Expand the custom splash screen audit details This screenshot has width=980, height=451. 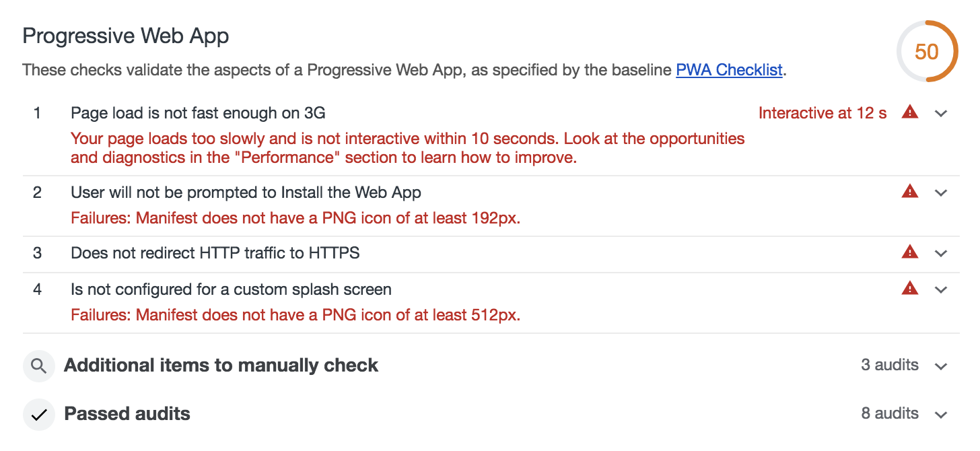coord(941,289)
